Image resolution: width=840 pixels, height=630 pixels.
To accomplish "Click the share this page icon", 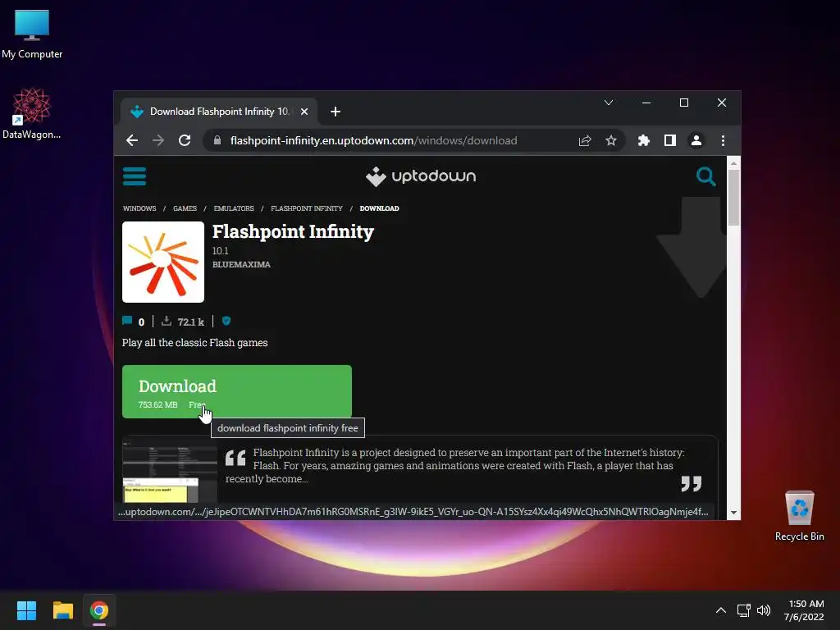I will click(x=584, y=140).
